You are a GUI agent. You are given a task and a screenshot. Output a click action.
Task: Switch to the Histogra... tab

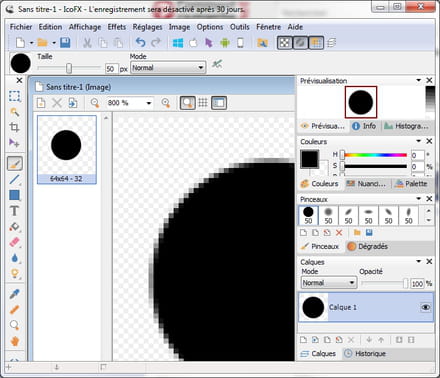click(407, 126)
